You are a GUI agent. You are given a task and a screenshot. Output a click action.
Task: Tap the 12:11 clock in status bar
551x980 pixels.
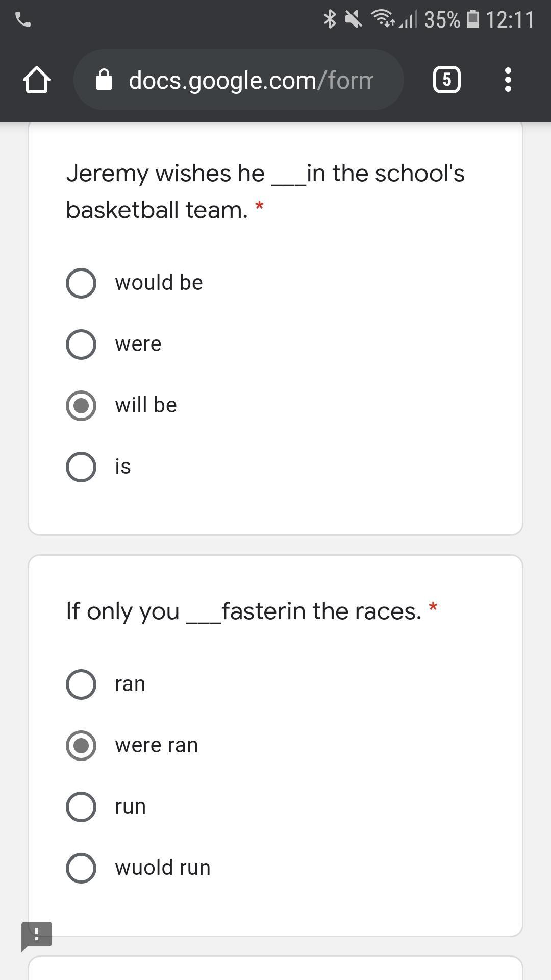coord(510,19)
